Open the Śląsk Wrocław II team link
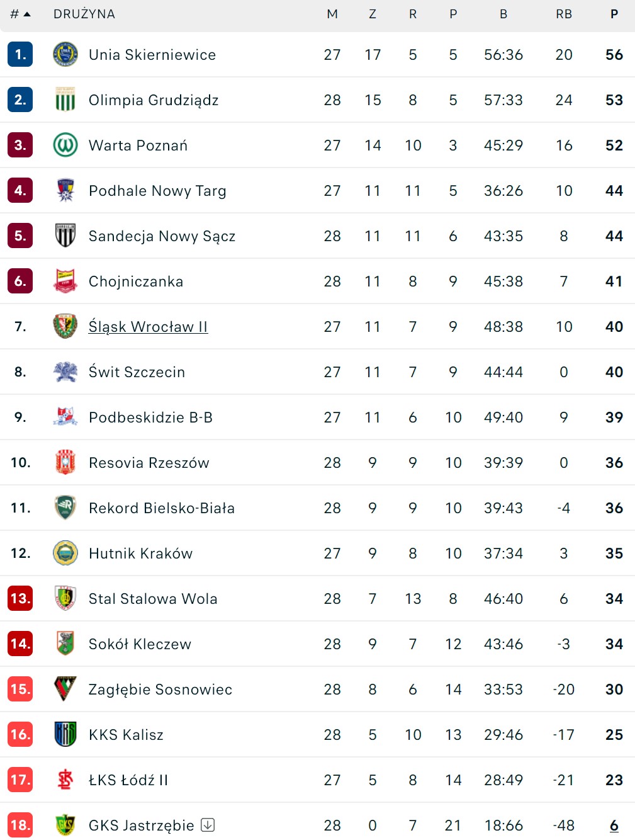The width and height of the screenshot is (635, 840). click(x=148, y=327)
